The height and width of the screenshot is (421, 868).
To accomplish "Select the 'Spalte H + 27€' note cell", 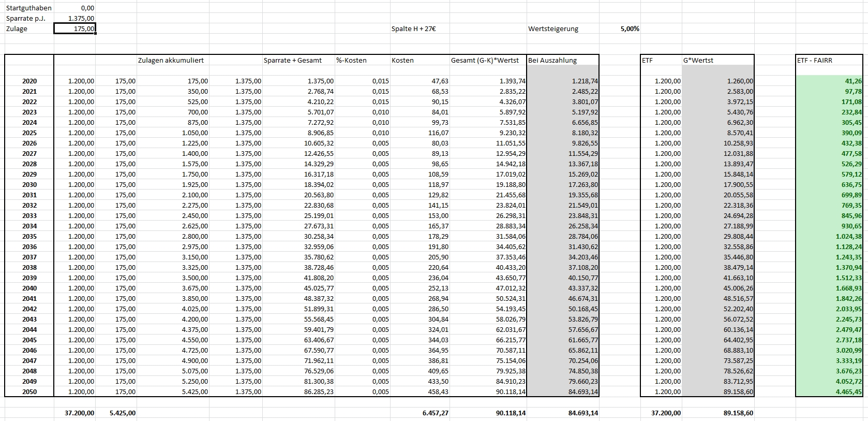I will pyautogui.click(x=413, y=29).
